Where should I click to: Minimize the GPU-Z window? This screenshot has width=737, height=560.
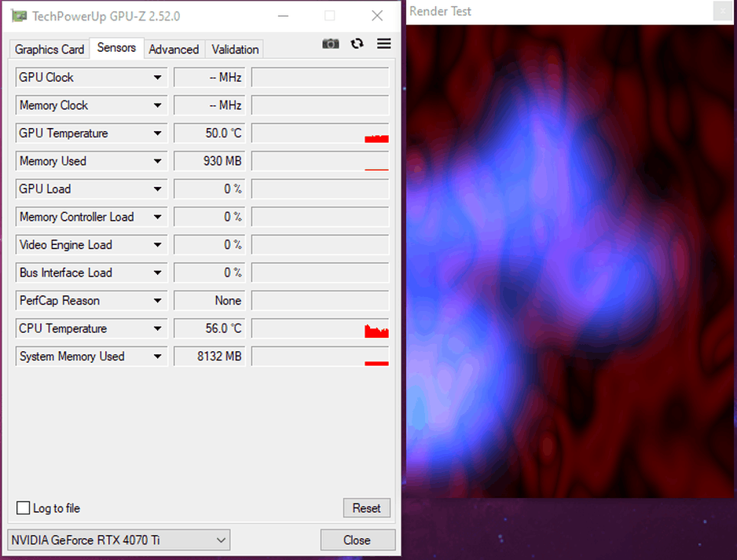point(283,16)
